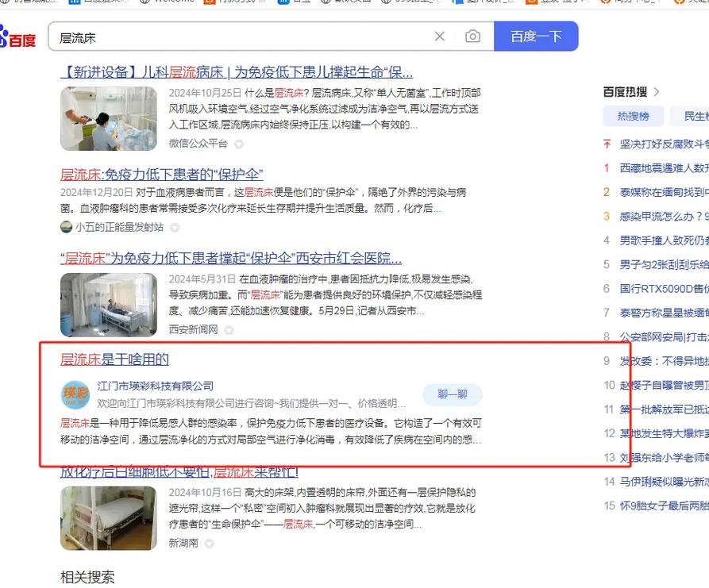Click icon next to 西安新闻网
Viewport: 709px width, 588px height.
point(229,330)
